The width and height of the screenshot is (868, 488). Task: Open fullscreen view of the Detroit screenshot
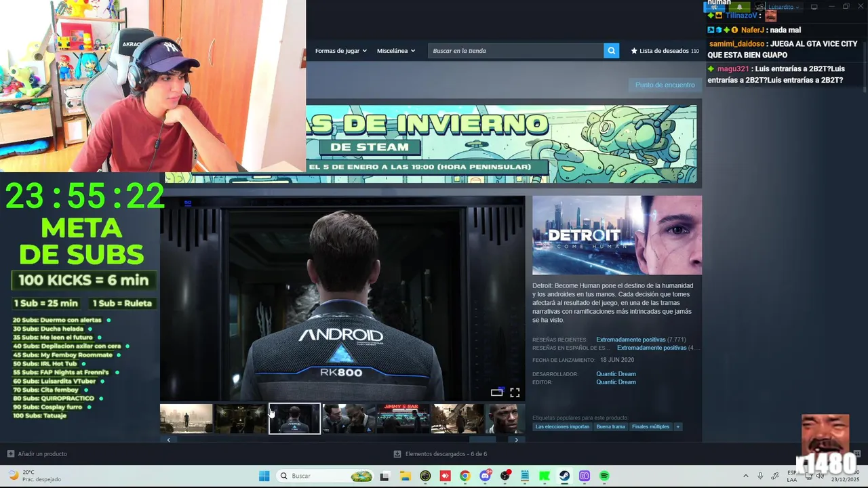coord(515,392)
